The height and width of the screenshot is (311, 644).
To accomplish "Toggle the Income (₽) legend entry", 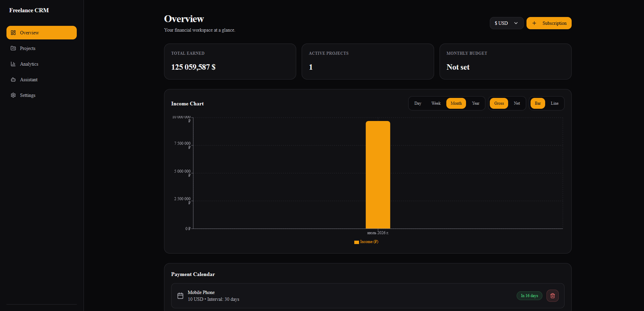I will [366, 242].
